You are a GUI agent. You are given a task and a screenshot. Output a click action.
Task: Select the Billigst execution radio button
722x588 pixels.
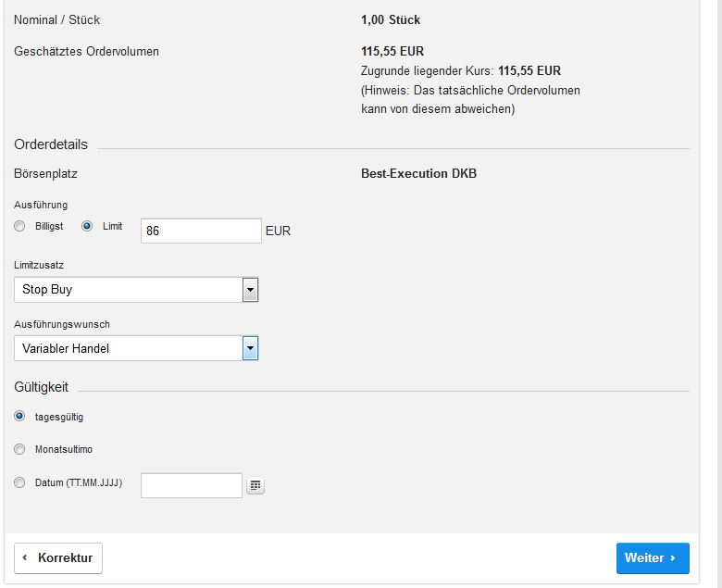click(19, 226)
